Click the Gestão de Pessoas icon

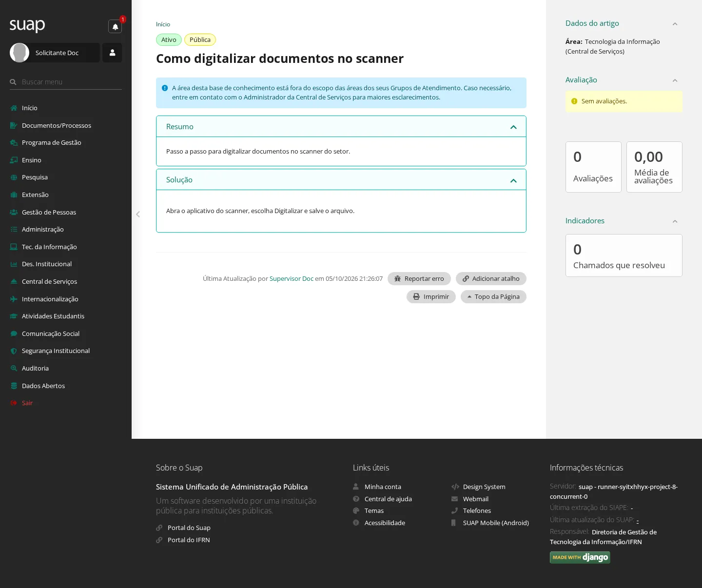coord(14,212)
